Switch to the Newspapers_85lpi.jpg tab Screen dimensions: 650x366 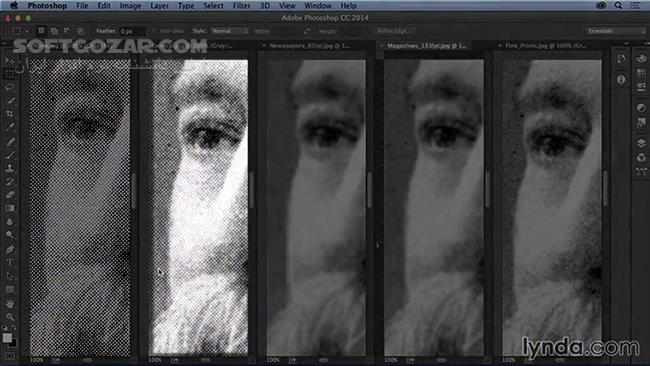click(x=309, y=46)
